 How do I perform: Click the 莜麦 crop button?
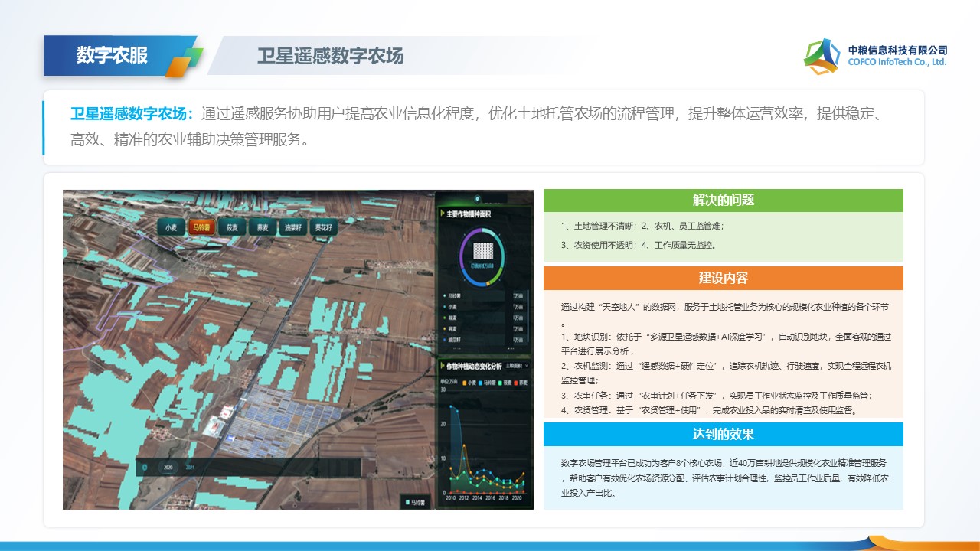pyautogui.click(x=230, y=227)
